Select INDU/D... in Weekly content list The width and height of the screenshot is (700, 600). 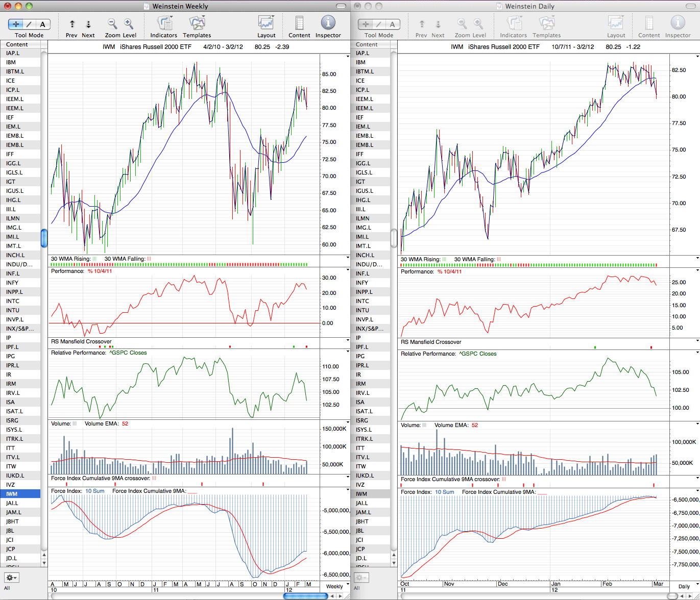[20, 264]
